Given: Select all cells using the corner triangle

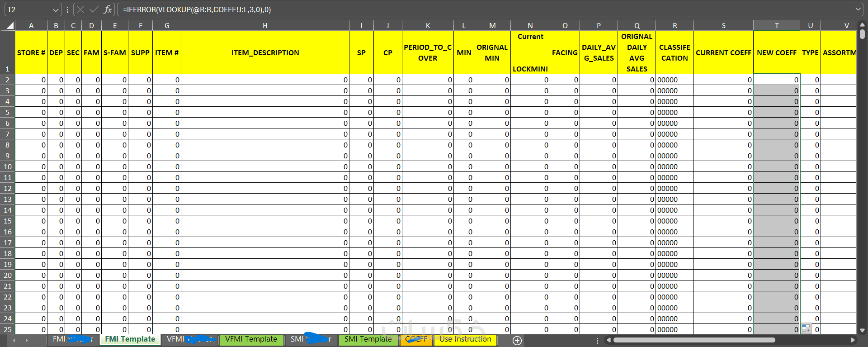Looking at the screenshot, I should [x=9, y=25].
